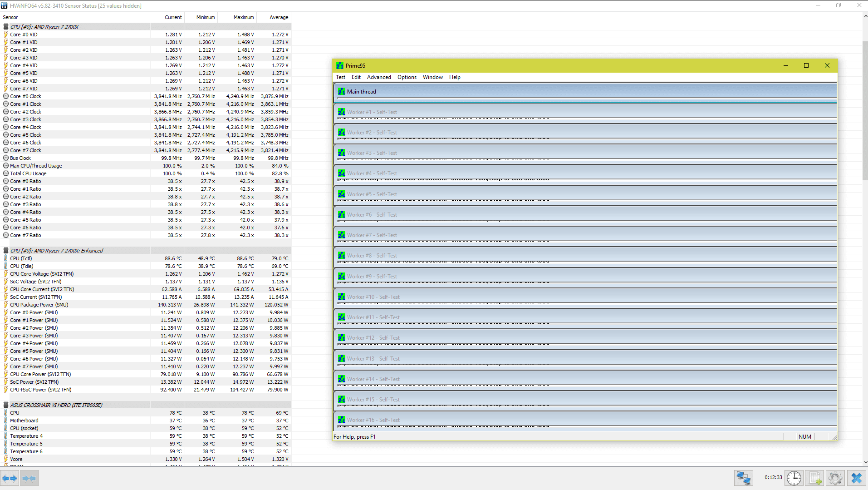Click the Worker #16 Self-Test window icon

tap(342, 420)
